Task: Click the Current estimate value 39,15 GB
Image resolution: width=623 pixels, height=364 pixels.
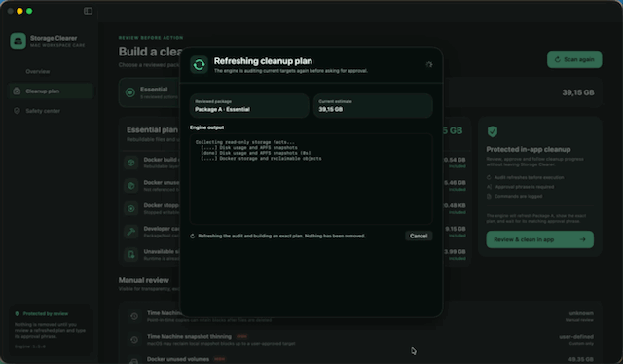Action: click(331, 109)
